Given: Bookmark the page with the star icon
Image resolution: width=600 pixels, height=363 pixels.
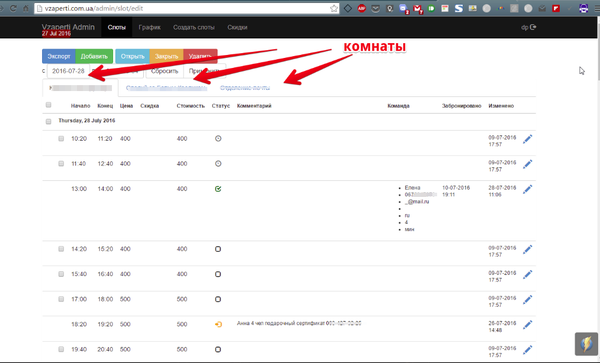Looking at the screenshot, I should click(334, 8).
